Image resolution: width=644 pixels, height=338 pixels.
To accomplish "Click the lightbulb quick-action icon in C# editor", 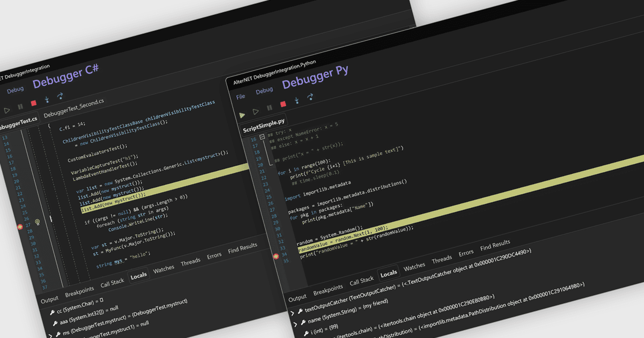I will (x=38, y=222).
